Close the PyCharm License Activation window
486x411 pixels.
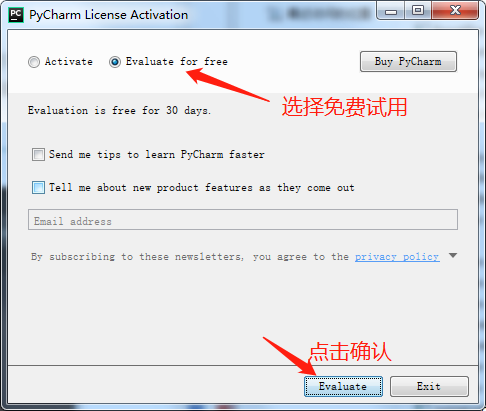[455, 11]
